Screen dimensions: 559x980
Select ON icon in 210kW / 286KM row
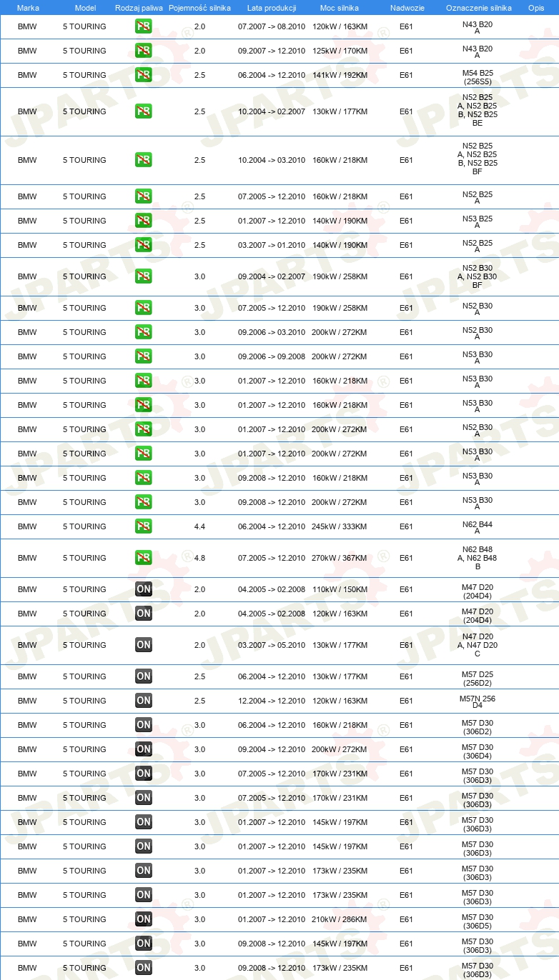(144, 919)
